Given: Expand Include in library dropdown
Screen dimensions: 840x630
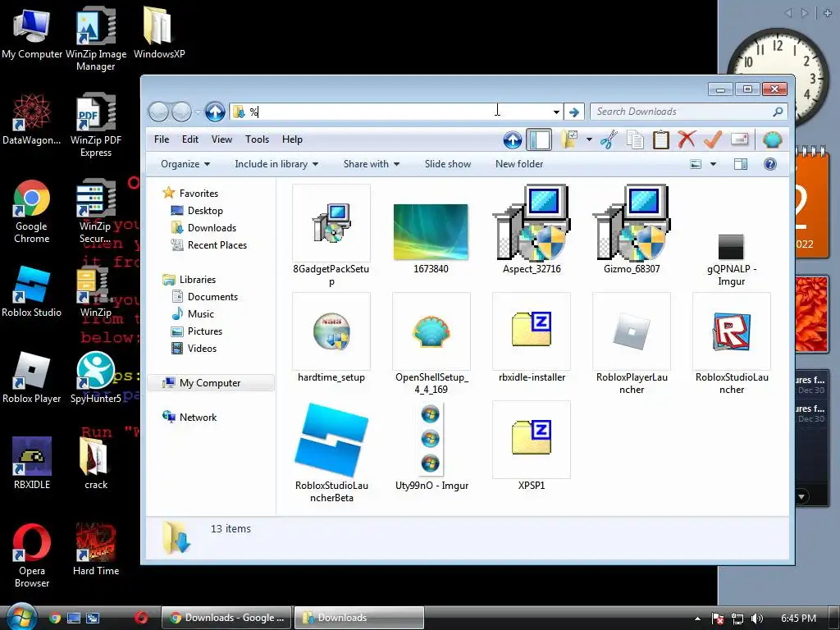Looking at the screenshot, I should pyautogui.click(x=276, y=164).
